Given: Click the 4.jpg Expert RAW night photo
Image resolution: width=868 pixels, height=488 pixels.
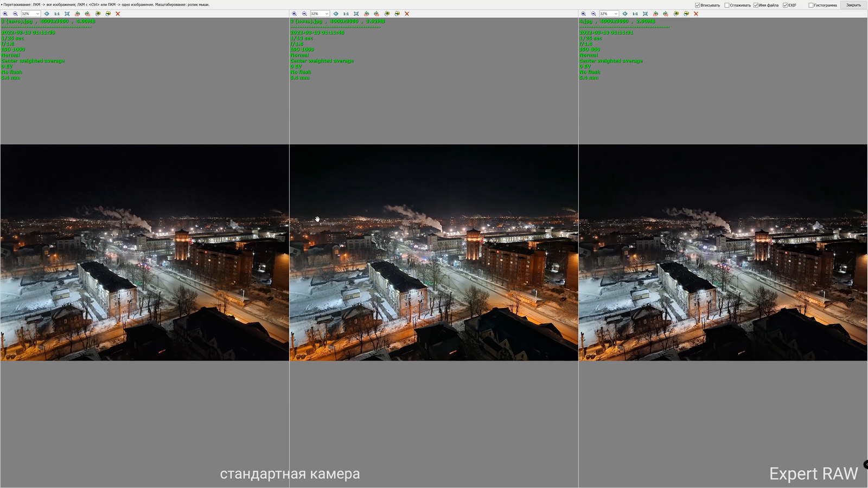Looking at the screenshot, I should pyautogui.click(x=723, y=252).
